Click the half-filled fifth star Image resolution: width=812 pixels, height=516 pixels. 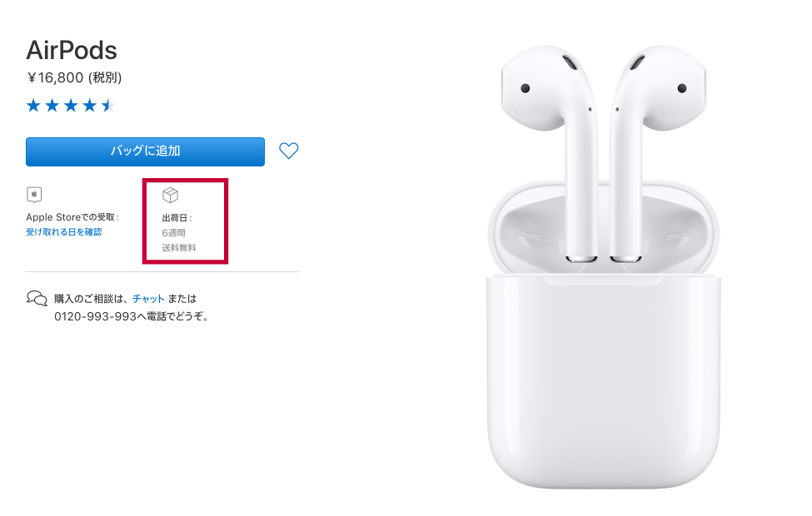(x=108, y=106)
